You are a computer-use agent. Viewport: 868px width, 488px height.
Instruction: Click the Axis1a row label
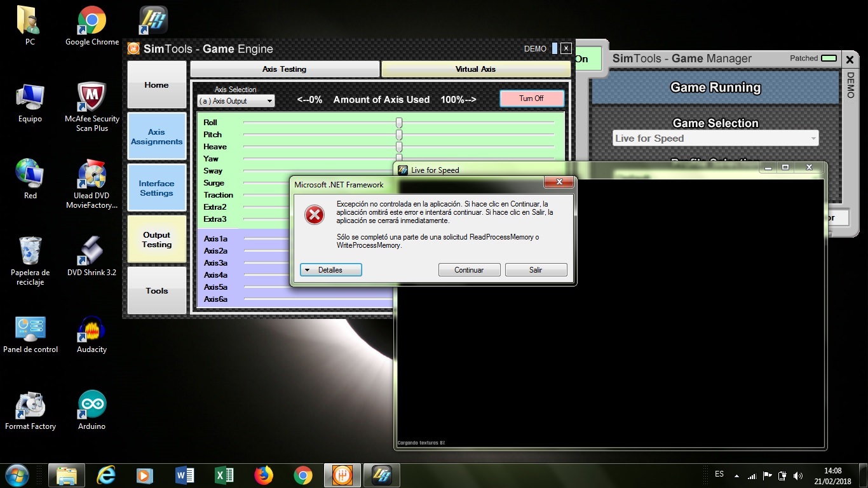click(215, 239)
